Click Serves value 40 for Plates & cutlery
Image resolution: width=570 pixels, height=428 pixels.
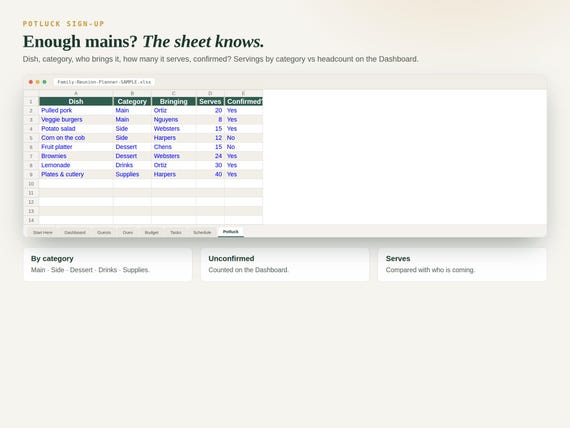pos(210,174)
